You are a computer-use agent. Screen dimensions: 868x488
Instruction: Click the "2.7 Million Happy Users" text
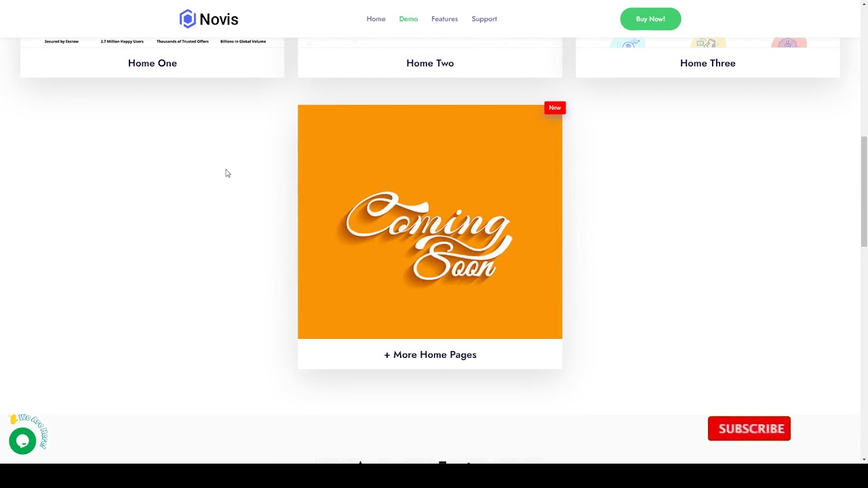122,41
